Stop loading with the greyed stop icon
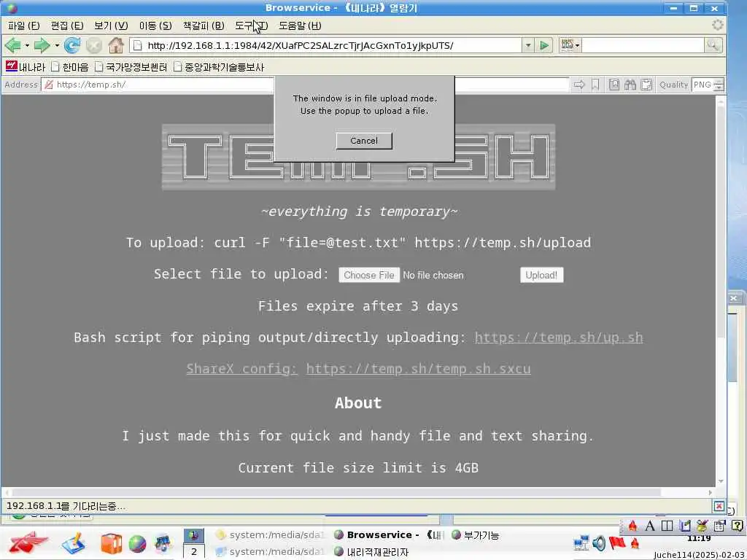 coord(94,46)
